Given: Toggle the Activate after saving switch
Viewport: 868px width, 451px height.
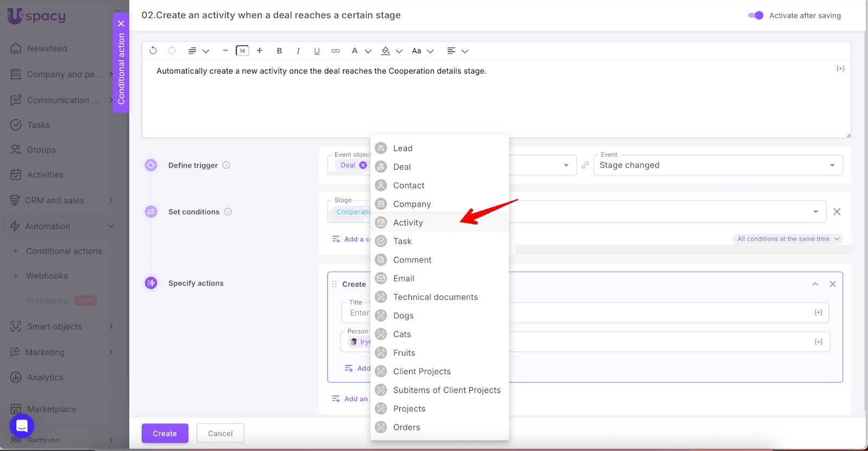Looking at the screenshot, I should coord(755,15).
